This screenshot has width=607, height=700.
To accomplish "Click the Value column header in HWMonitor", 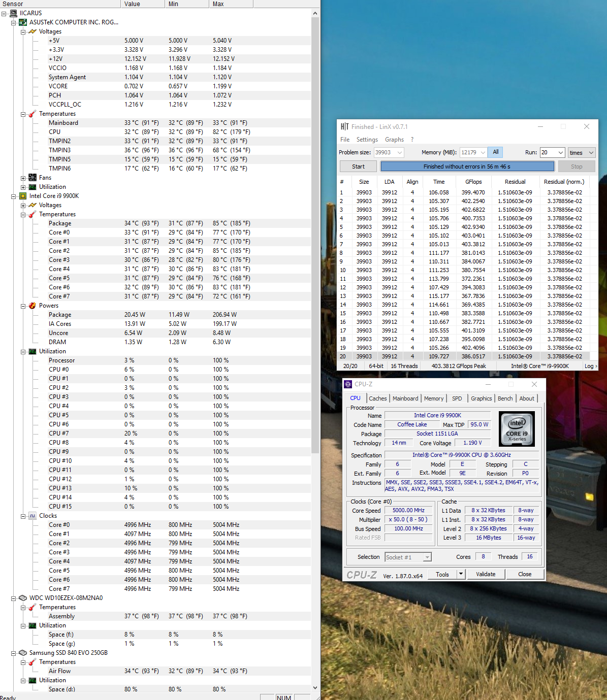I will [x=144, y=4].
